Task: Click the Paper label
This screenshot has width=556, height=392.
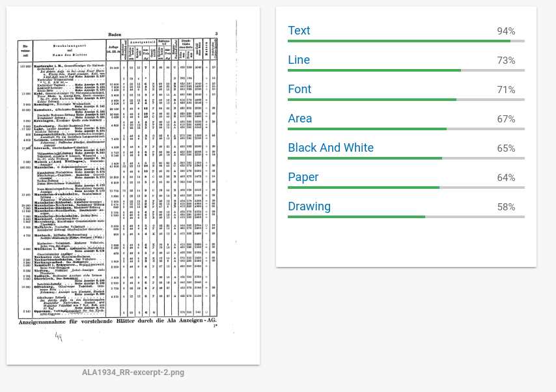Action: [303, 177]
